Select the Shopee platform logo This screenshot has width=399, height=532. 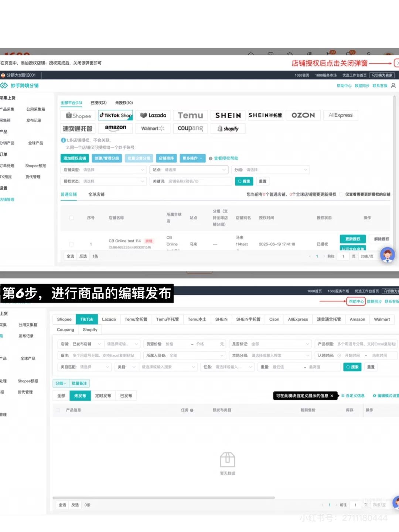pos(78,116)
